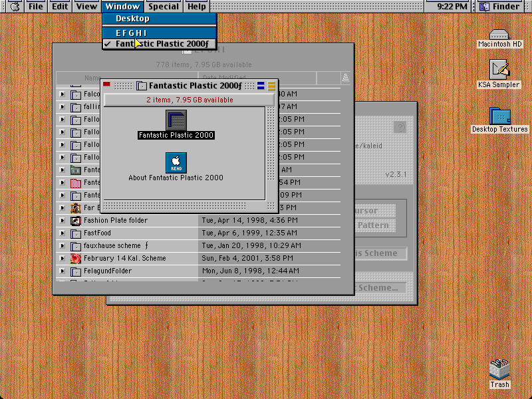Click the date 'Tue, Apr 14, 1998, 4:36 PM'
The height and width of the screenshot is (399, 532).
pyautogui.click(x=250, y=221)
